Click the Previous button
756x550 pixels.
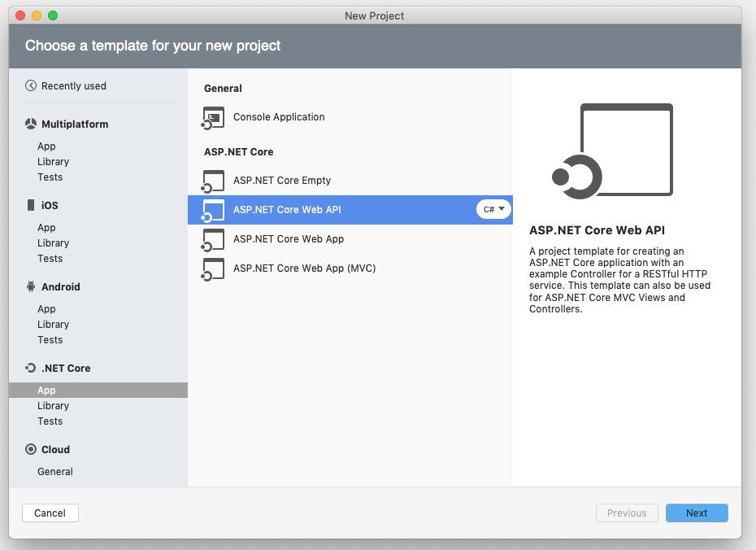627,513
